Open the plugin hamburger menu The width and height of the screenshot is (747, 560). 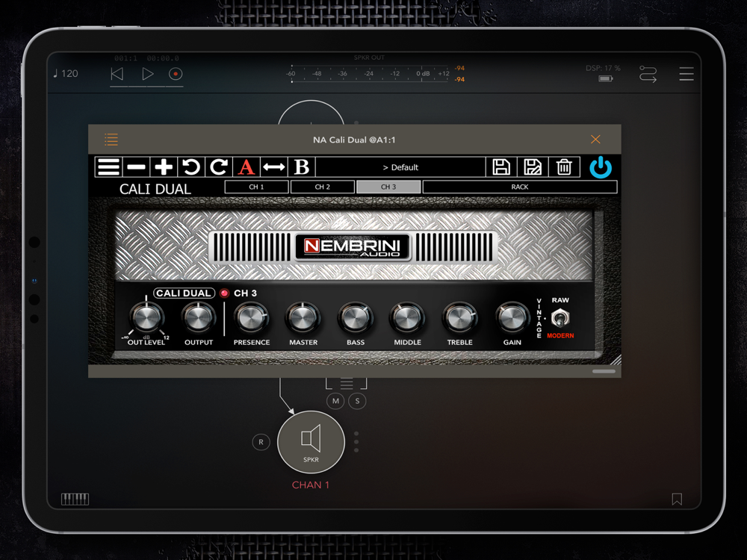pos(108,167)
